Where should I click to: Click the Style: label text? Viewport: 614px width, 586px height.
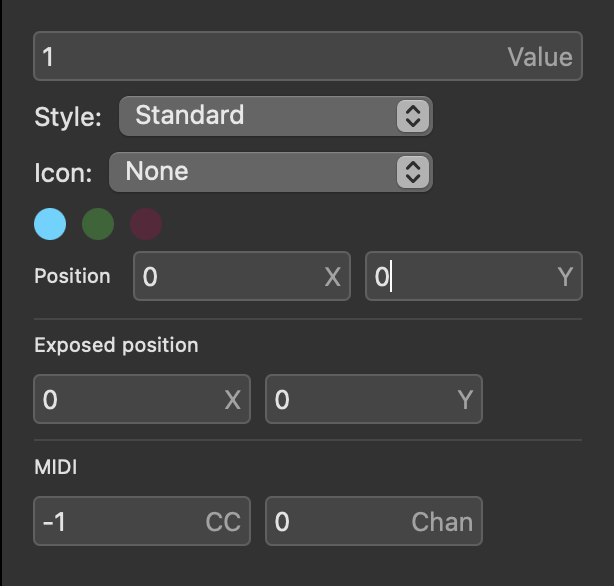click(x=68, y=116)
